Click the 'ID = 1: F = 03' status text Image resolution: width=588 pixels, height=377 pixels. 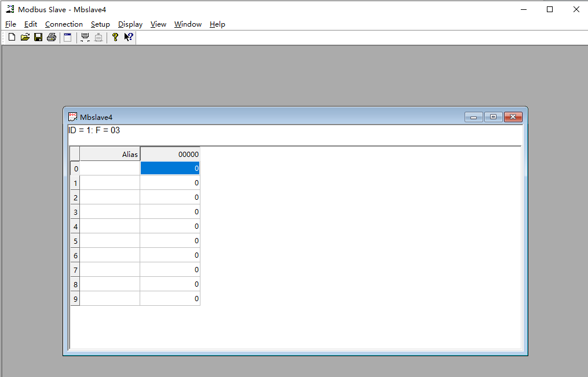coord(94,130)
